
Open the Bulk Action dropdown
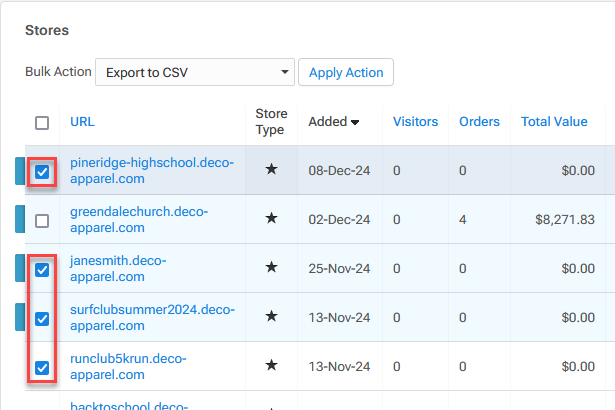point(194,73)
